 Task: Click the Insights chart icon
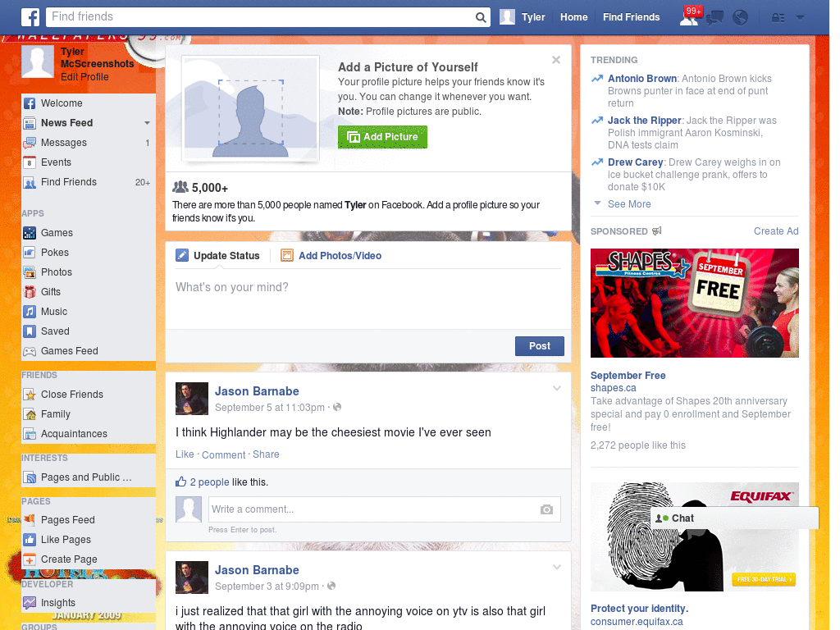[x=30, y=603]
